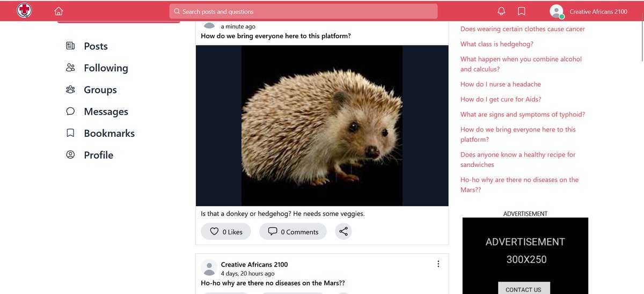Open notifications bell icon
Image resolution: width=644 pixels, height=294 pixels.
501,11
